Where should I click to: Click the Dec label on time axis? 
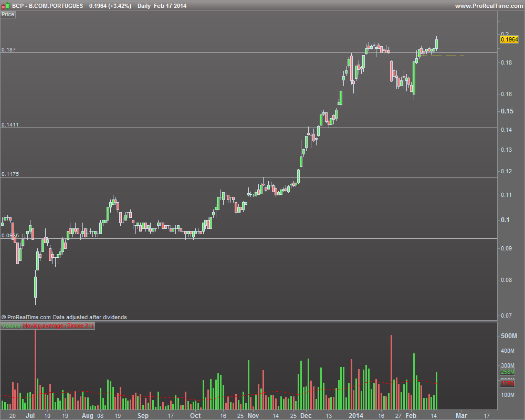(306, 416)
